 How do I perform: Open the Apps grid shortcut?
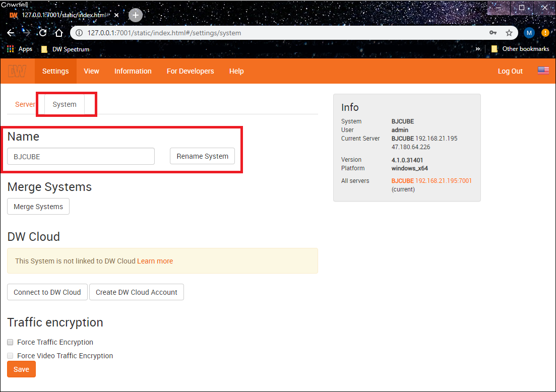20,49
